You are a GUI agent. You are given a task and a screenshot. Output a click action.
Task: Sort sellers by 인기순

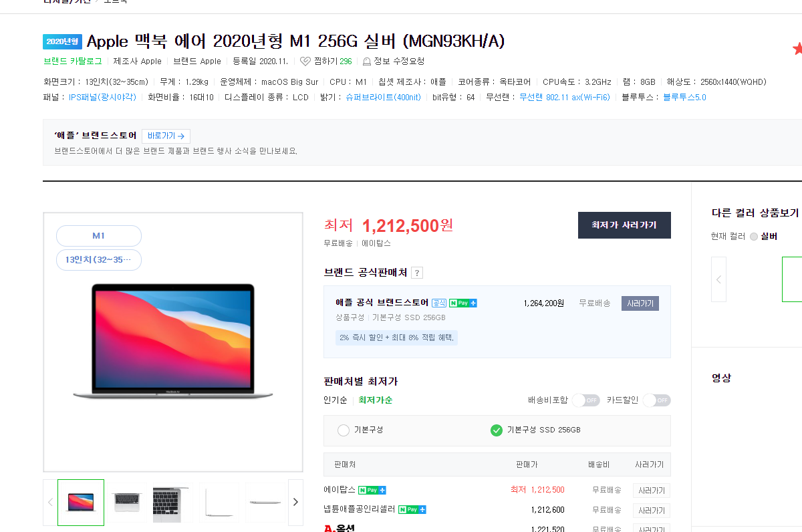[x=336, y=400]
